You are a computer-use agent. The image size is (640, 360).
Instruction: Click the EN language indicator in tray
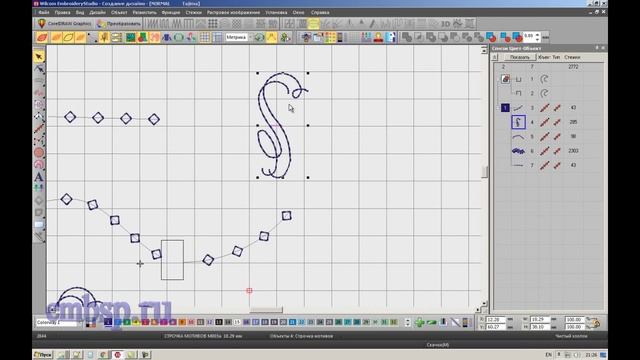(x=548, y=355)
